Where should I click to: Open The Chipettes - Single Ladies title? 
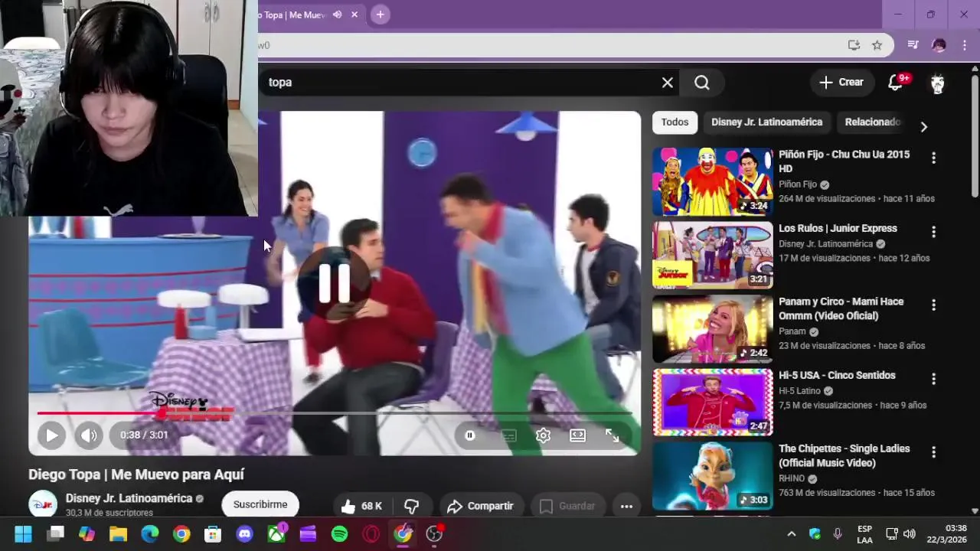[844, 456]
